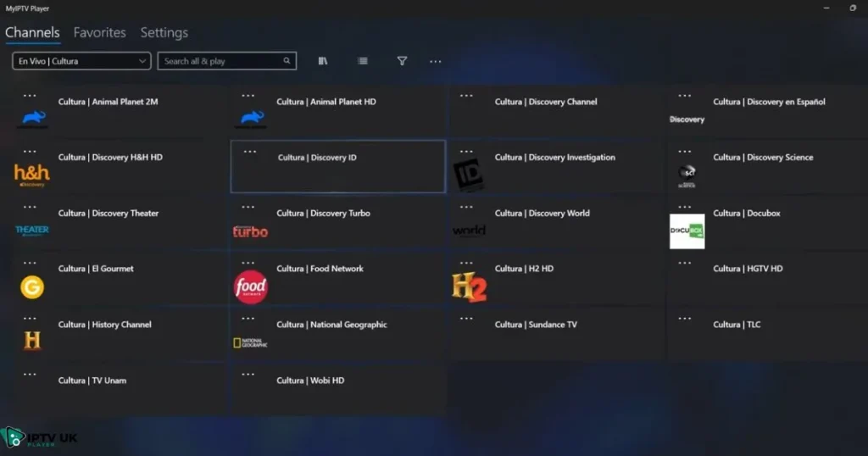Click the El Gourmet G logo
This screenshot has width=868, height=456.
click(32, 287)
